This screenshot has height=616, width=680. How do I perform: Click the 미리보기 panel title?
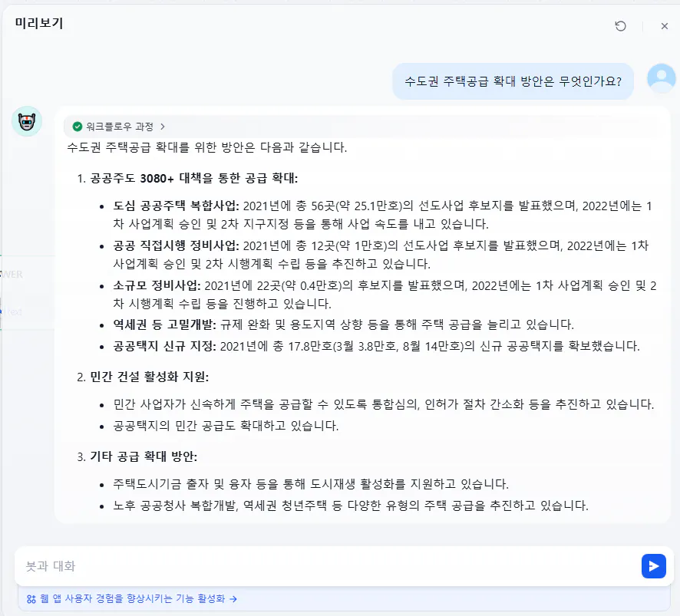click(39, 24)
